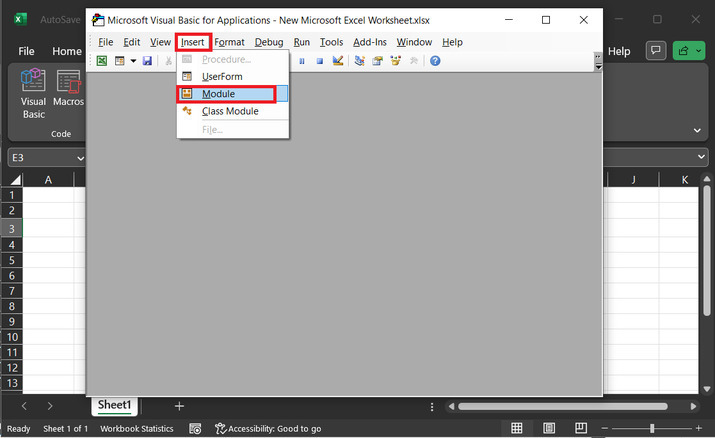Click the macro recording icon in status bar

(x=195, y=429)
